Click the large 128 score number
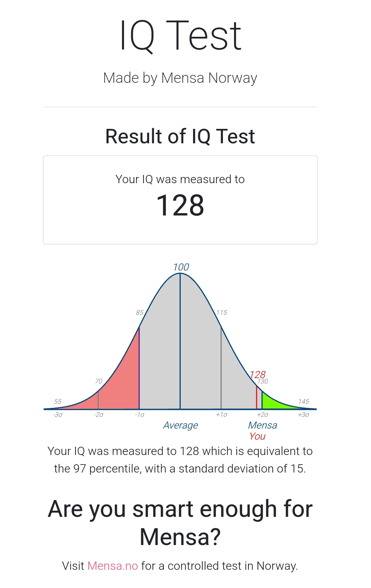371x588 pixels. point(180,206)
